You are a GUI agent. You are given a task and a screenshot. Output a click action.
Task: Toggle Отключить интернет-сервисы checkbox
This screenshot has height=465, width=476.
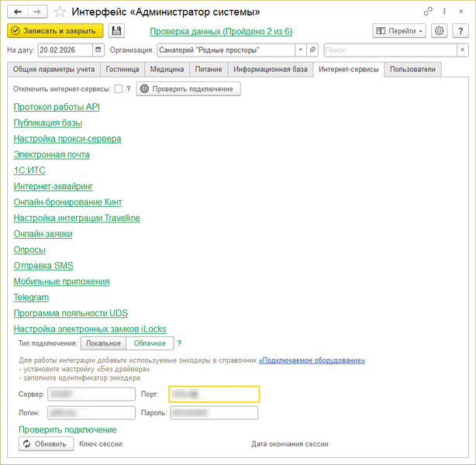[119, 89]
